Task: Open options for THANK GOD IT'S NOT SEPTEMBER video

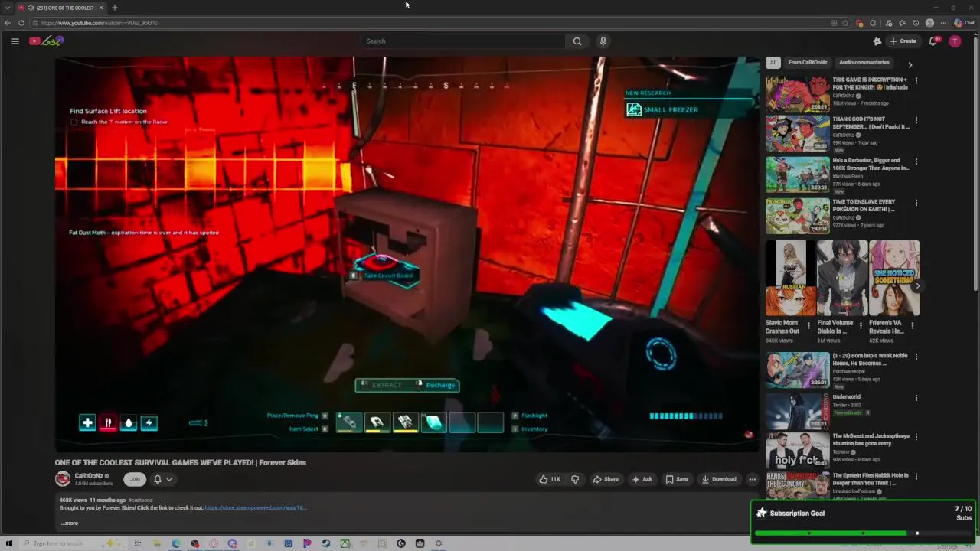Action: (916, 120)
